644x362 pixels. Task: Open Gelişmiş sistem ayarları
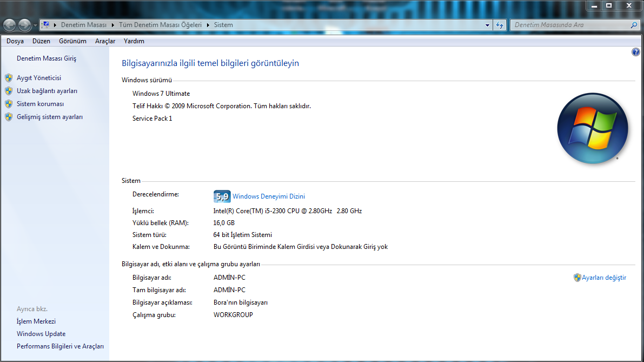point(50,117)
